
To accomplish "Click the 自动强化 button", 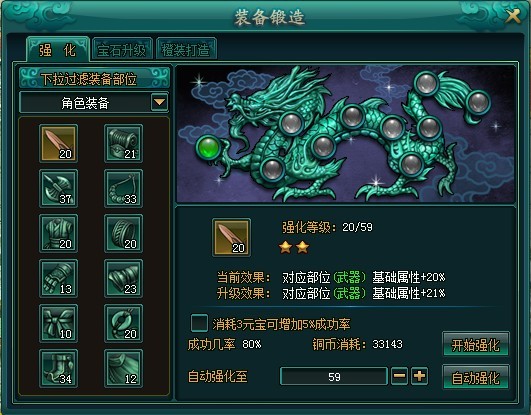I will point(475,377).
